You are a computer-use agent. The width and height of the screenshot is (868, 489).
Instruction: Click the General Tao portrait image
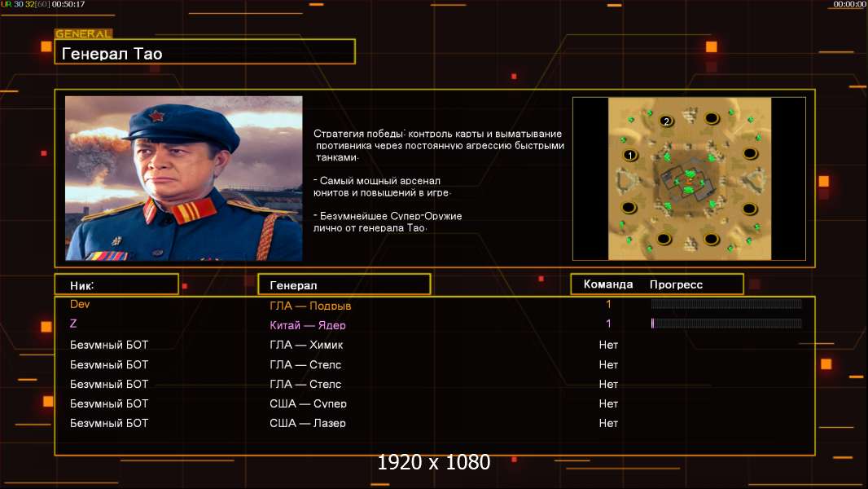coord(184,178)
